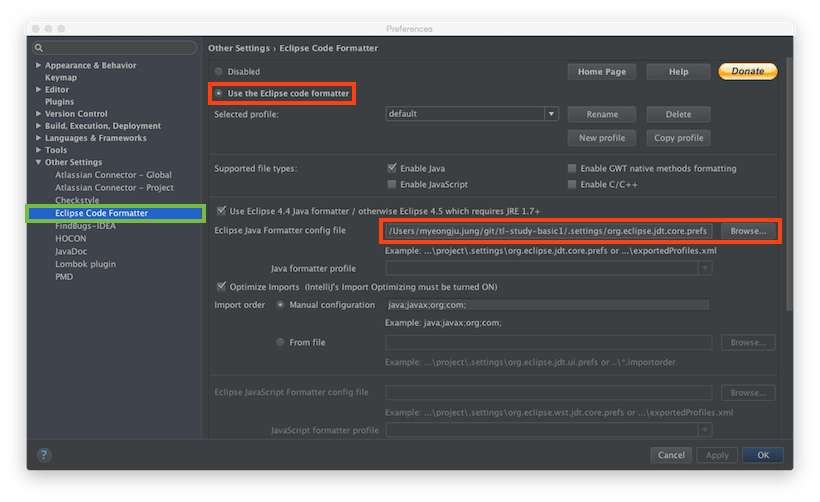
Task: Click Other Settings in the breadcrumb
Action: [239, 48]
